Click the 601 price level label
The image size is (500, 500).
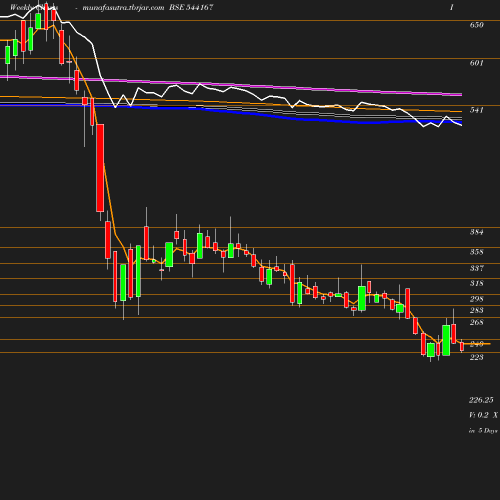(476, 63)
